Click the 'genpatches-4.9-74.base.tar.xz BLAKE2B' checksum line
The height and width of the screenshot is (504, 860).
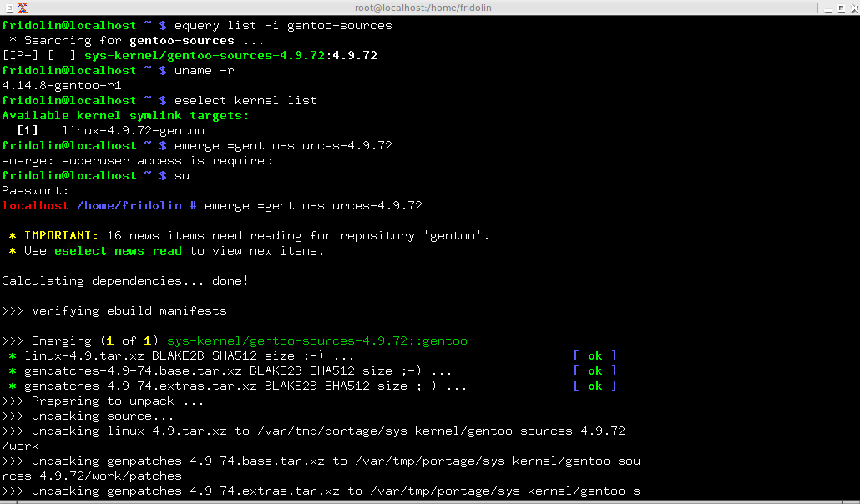click(230, 371)
